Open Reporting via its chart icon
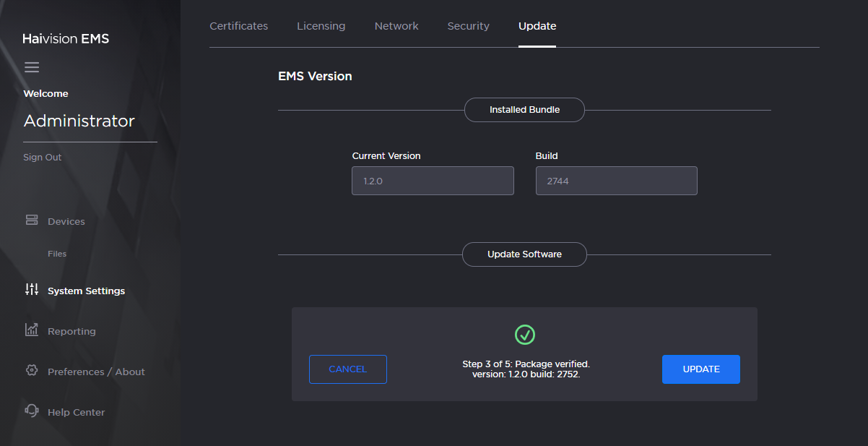The image size is (868, 446). pyautogui.click(x=31, y=330)
